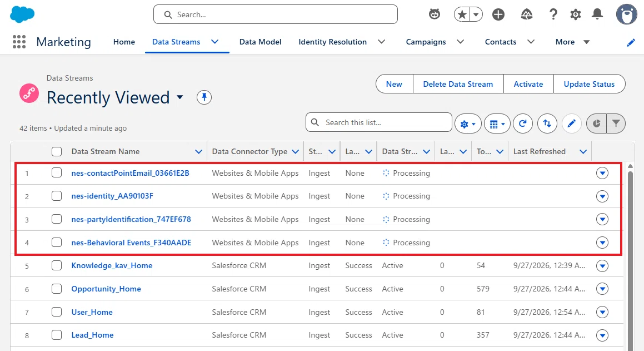Select the nes-contactPointEmail_03661E2B row checkbox

57,172
